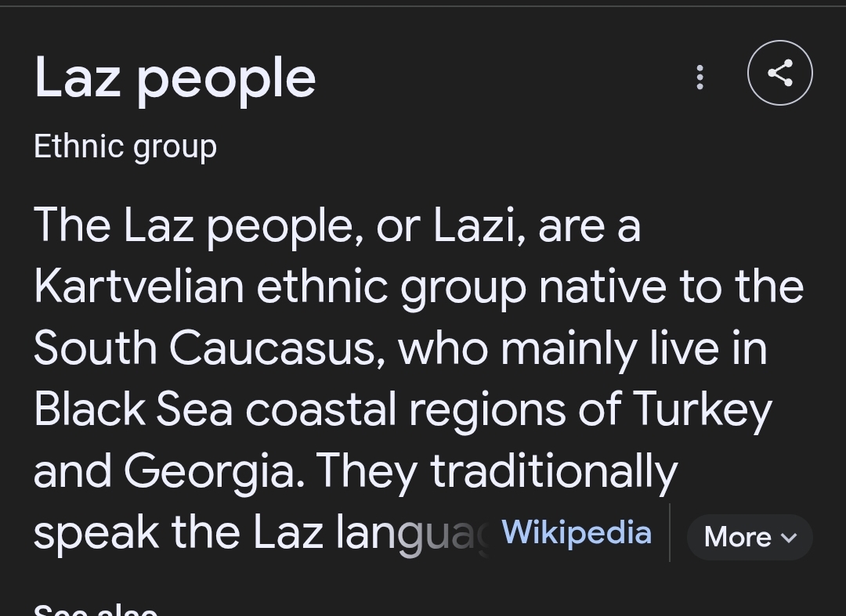Click the word "Turkey" in the description
The width and height of the screenshot is (846, 616).
tap(702, 410)
